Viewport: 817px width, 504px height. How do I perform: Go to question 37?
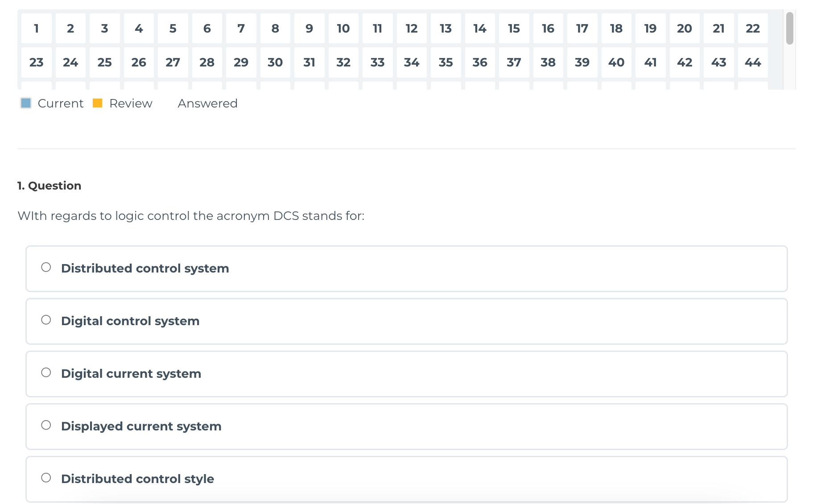(x=514, y=62)
